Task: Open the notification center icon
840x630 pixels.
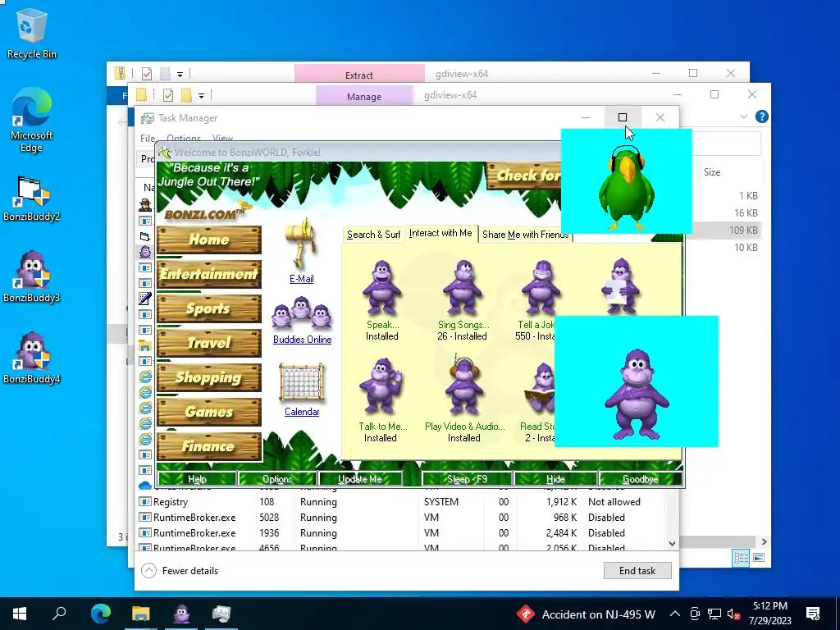Action: (813, 614)
